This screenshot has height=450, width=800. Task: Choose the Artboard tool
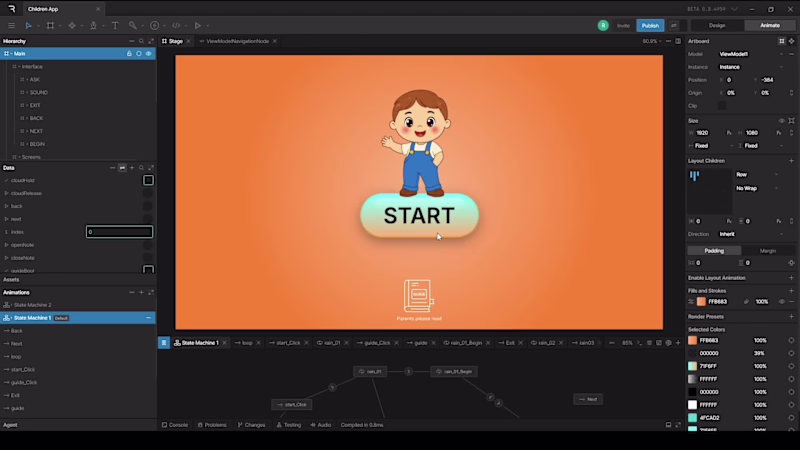(50, 26)
